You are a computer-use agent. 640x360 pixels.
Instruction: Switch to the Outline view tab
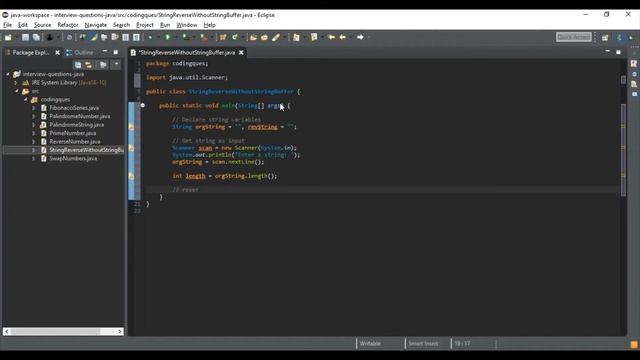(x=80, y=52)
